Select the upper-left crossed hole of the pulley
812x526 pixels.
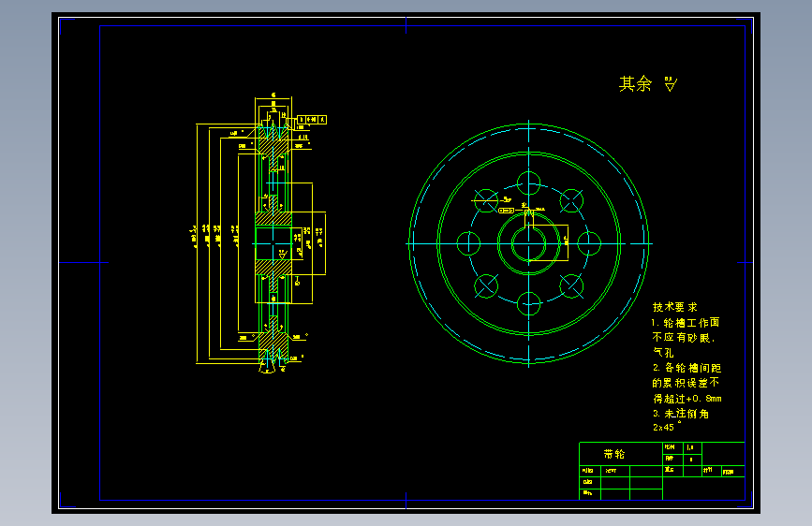(x=486, y=201)
